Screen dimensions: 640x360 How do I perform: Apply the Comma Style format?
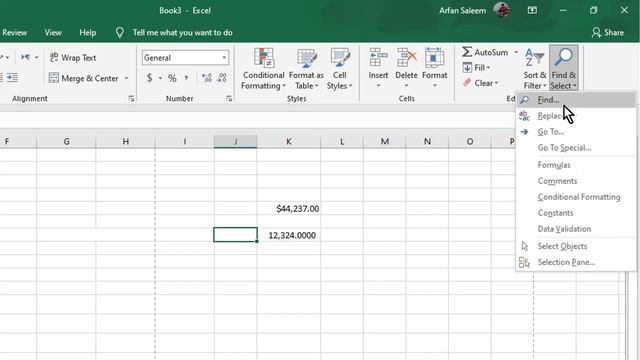tap(187, 78)
